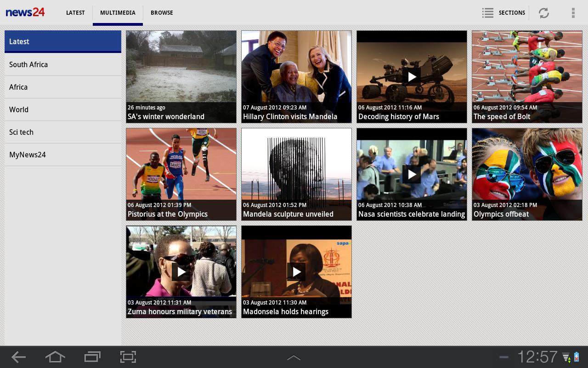Click the 06 August 2012 10:38 AM timestamp
The height and width of the screenshot is (368, 588).
point(390,205)
